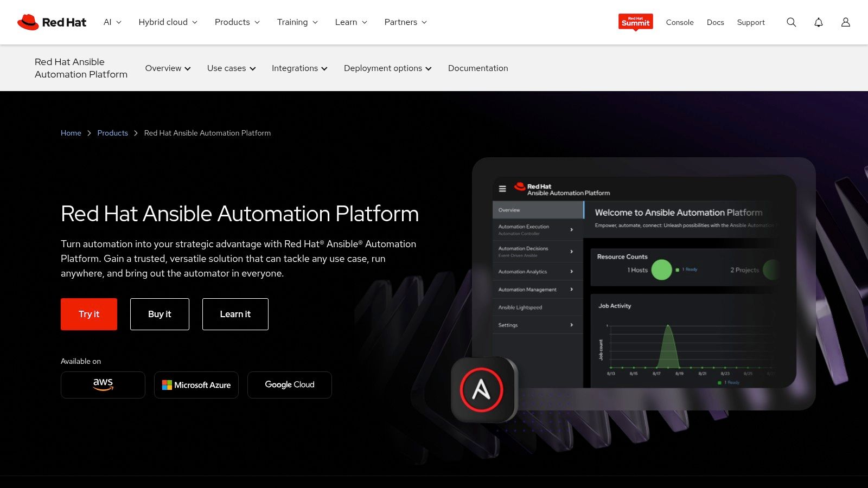Click the Red Hat Summit badge
868x488 pixels.
[x=636, y=22]
